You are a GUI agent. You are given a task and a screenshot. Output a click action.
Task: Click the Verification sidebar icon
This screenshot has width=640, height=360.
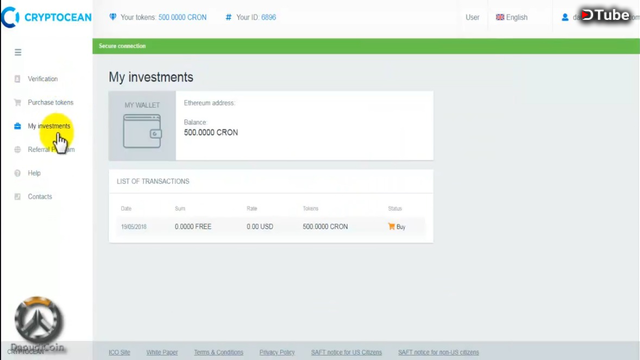tap(17, 79)
